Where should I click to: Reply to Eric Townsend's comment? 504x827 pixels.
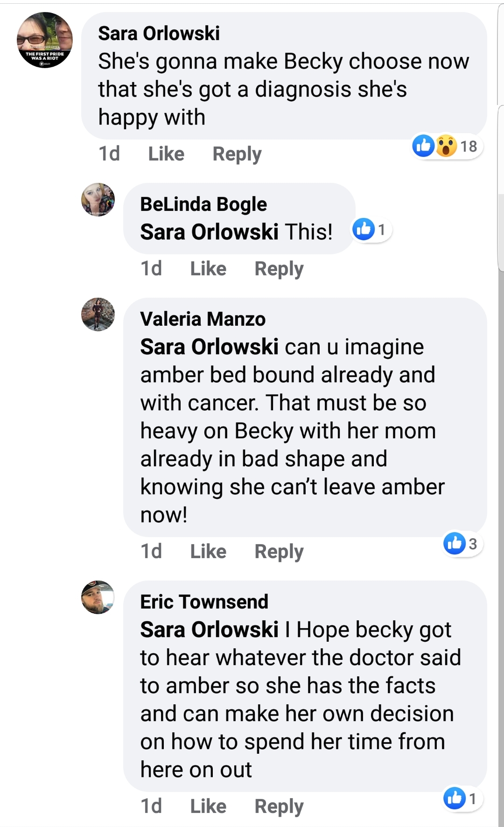coord(279,807)
